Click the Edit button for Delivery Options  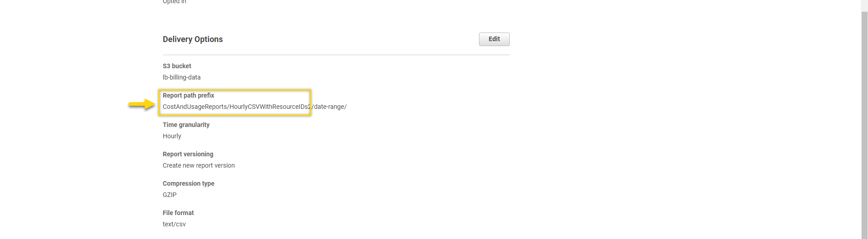(x=494, y=39)
